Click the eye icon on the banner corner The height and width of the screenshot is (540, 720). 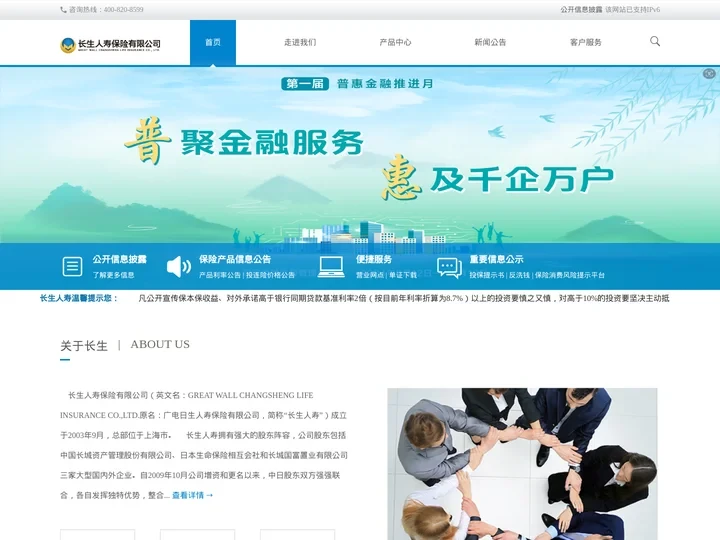(x=709, y=73)
